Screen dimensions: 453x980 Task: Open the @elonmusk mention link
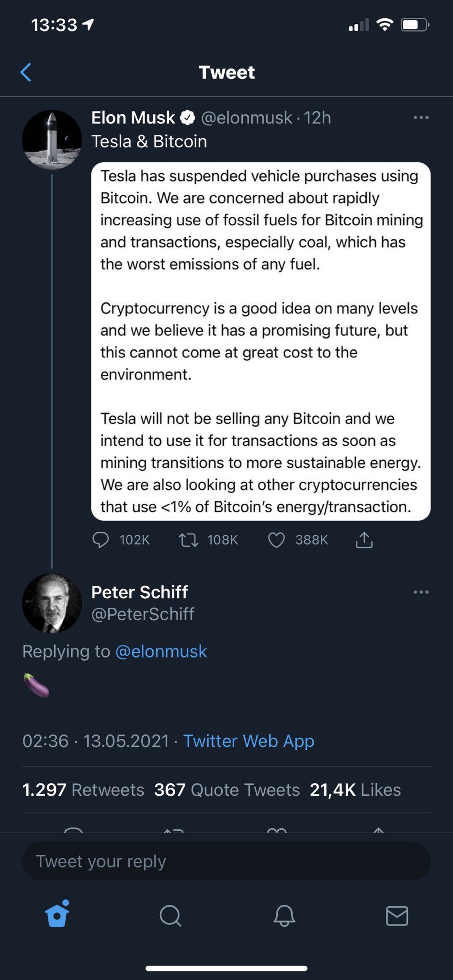point(161,652)
